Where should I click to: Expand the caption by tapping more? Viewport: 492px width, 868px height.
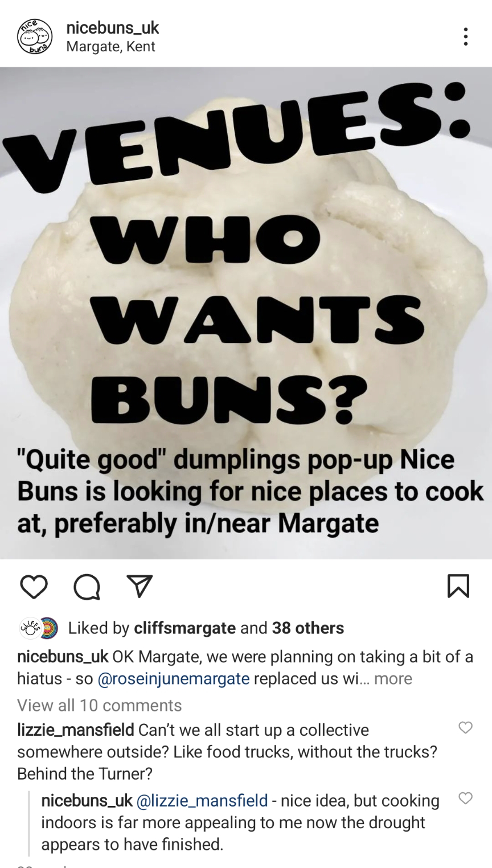tap(393, 678)
